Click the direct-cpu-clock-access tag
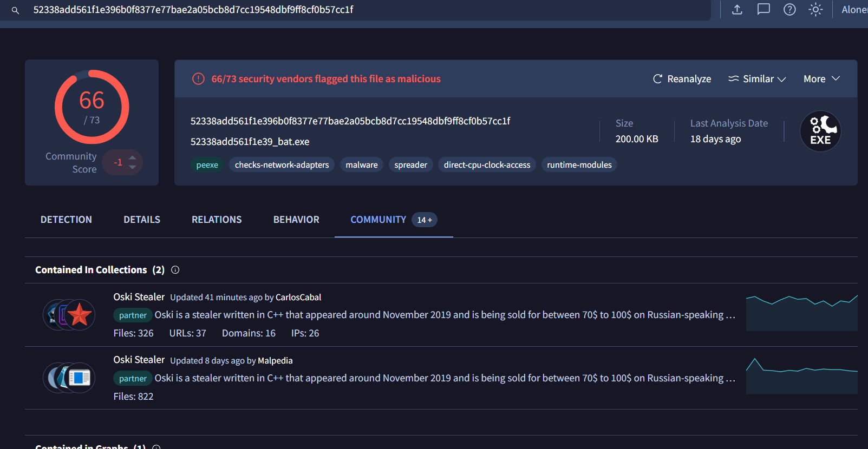The image size is (868, 449). coord(487,165)
